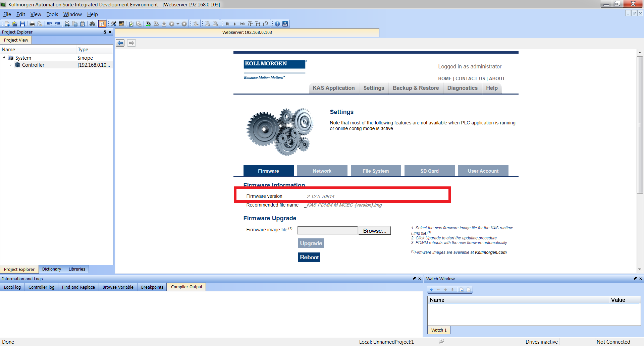Screen dimensions: 644x346
Task: Open the Browse Variable tab
Action: click(x=118, y=287)
